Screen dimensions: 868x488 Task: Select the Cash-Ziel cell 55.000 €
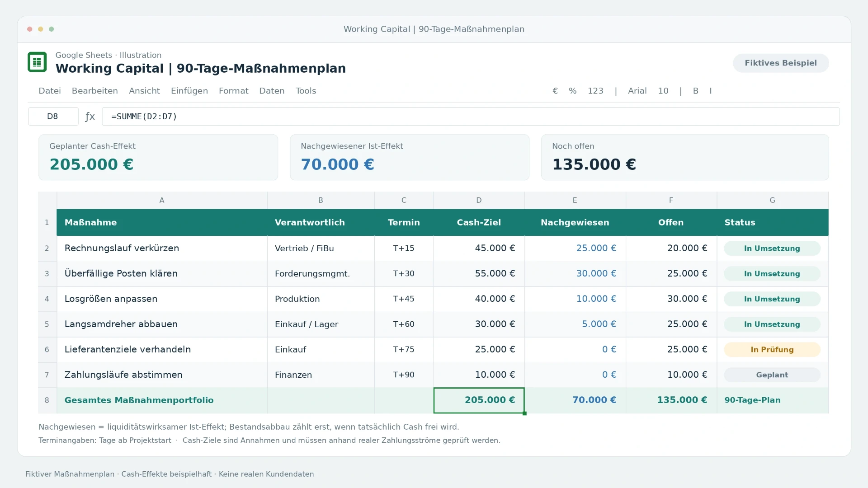click(479, 273)
